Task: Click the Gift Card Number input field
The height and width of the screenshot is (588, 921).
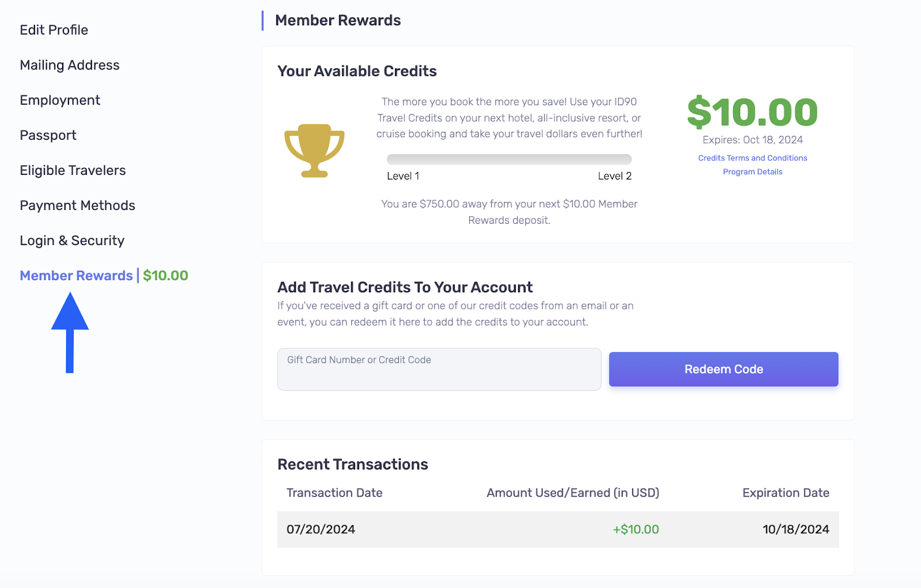Action: pos(439,369)
